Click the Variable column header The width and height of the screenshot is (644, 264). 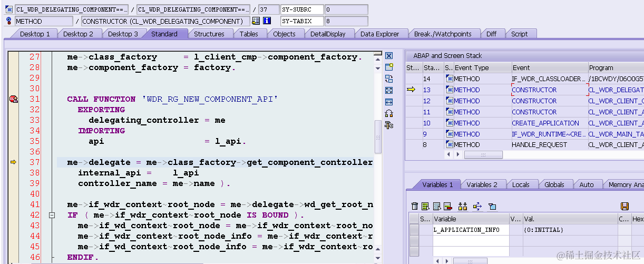(x=471, y=219)
